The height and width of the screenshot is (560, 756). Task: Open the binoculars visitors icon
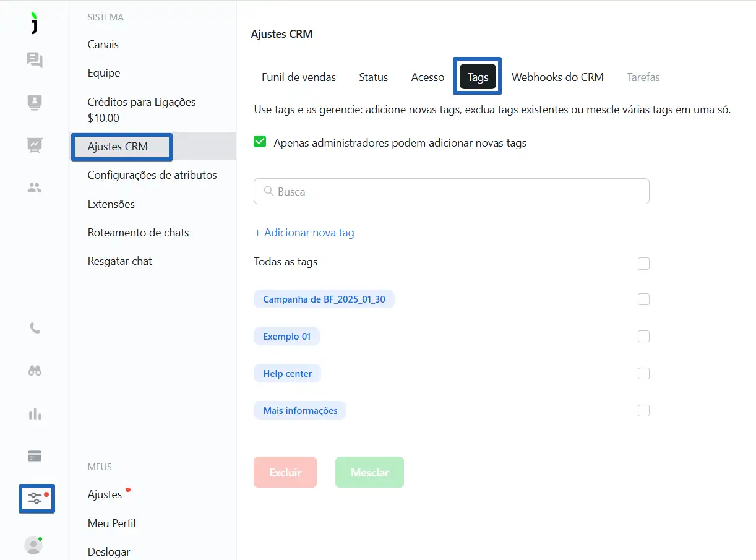[35, 371]
